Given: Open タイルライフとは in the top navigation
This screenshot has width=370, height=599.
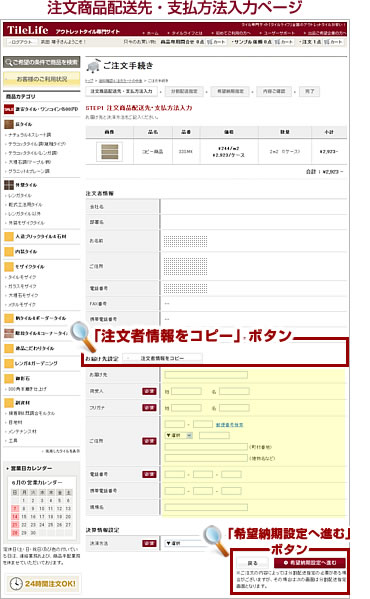Looking at the screenshot, I should (186, 33).
